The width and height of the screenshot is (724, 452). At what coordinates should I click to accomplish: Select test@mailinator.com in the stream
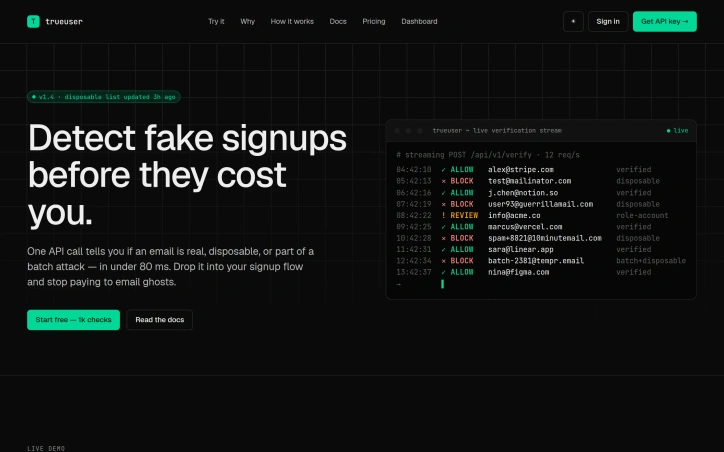point(529,181)
